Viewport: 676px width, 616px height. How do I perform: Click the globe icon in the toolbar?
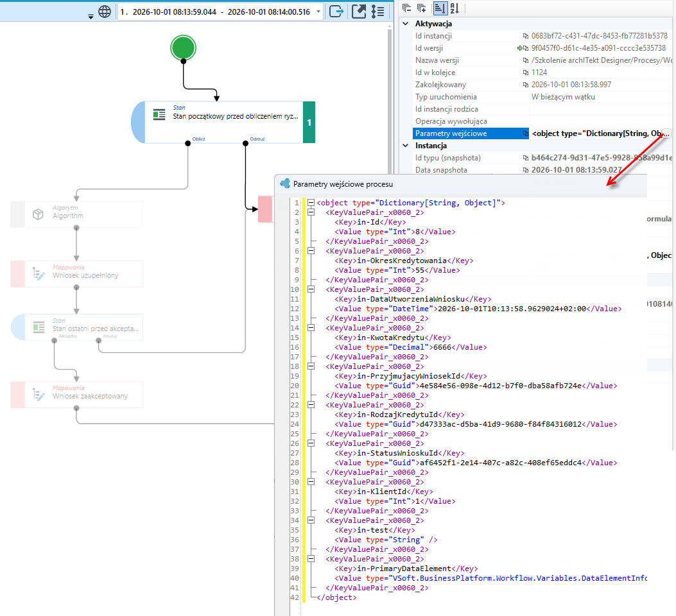point(105,12)
